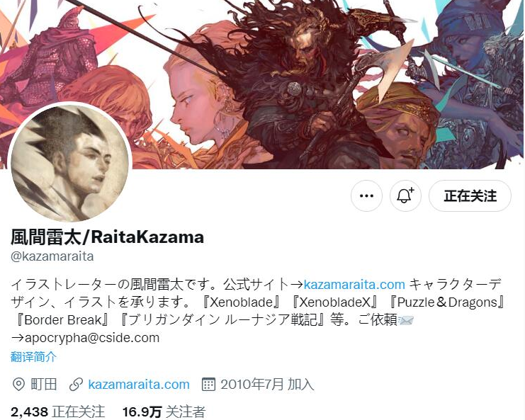View the profile header banner artwork
This screenshot has height=420, width=525.
click(x=262, y=84)
